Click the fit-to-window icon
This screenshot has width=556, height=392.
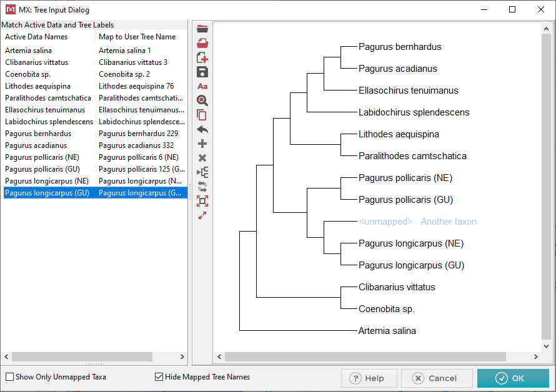tap(202, 201)
